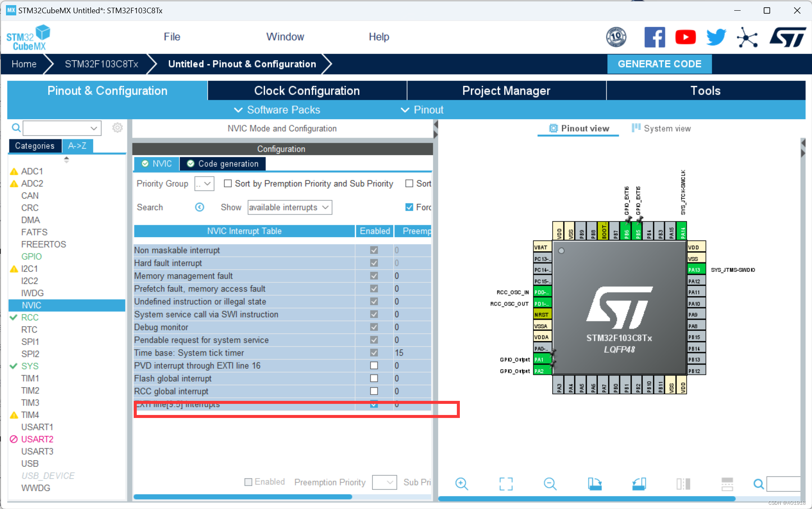Viewport: 812px width, 509px height.
Task: Enable Flash global interrupt
Action: 374,378
